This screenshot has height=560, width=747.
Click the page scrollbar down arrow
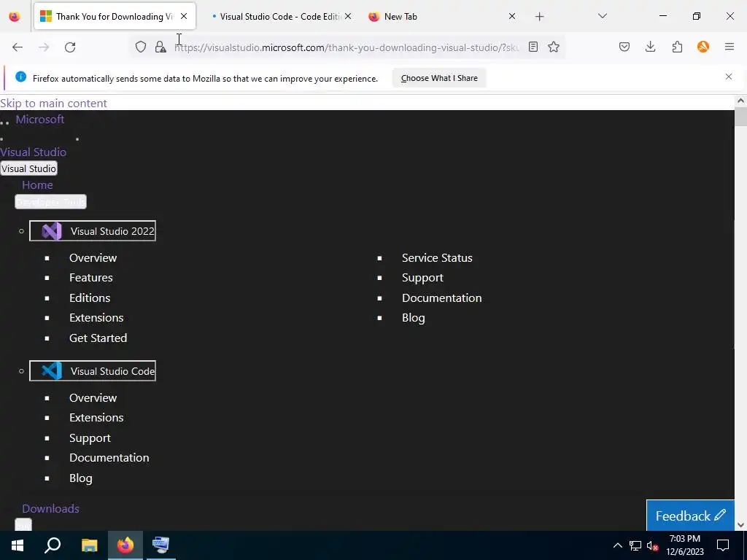[x=740, y=525]
